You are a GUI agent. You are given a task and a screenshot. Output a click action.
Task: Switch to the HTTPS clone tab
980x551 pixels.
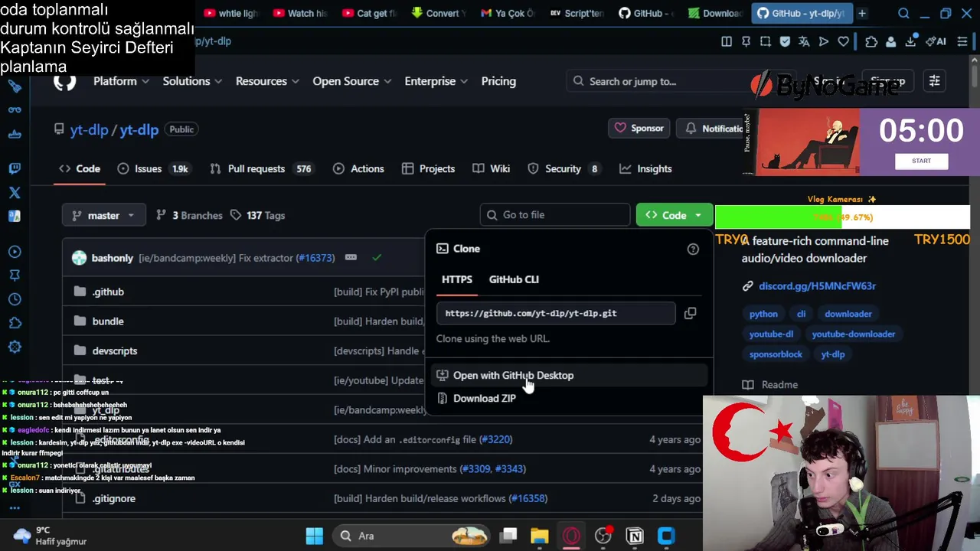point(457,279)
